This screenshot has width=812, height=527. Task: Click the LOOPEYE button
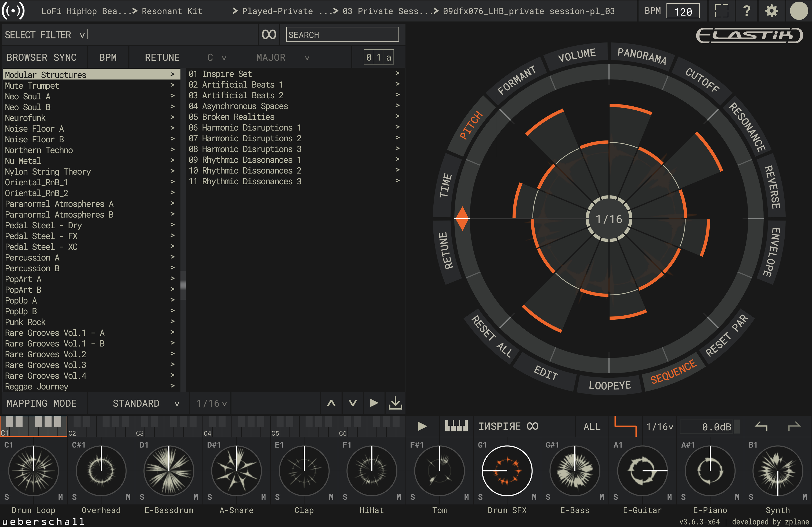pyautogui.click(x=610, y=385)
